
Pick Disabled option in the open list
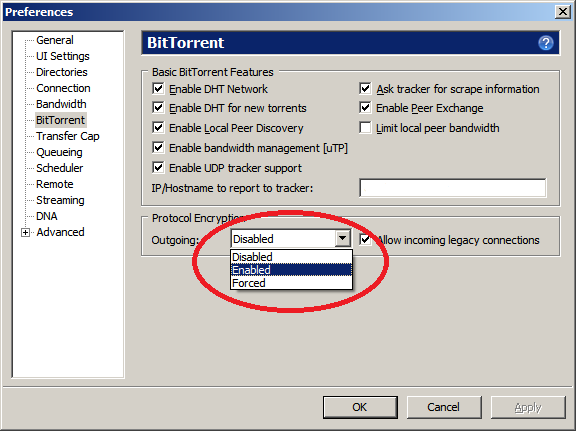click(291, 257)
